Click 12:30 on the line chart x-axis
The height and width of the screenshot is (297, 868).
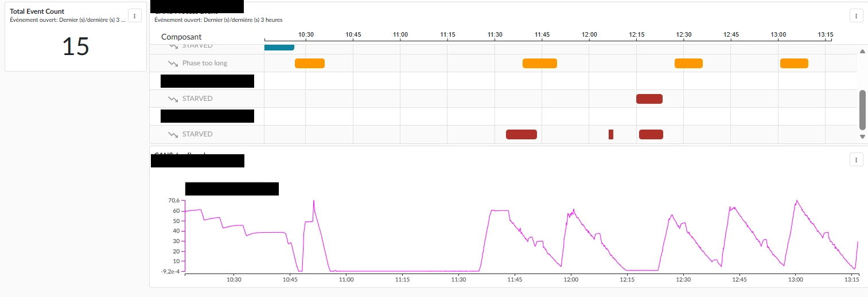683,280
